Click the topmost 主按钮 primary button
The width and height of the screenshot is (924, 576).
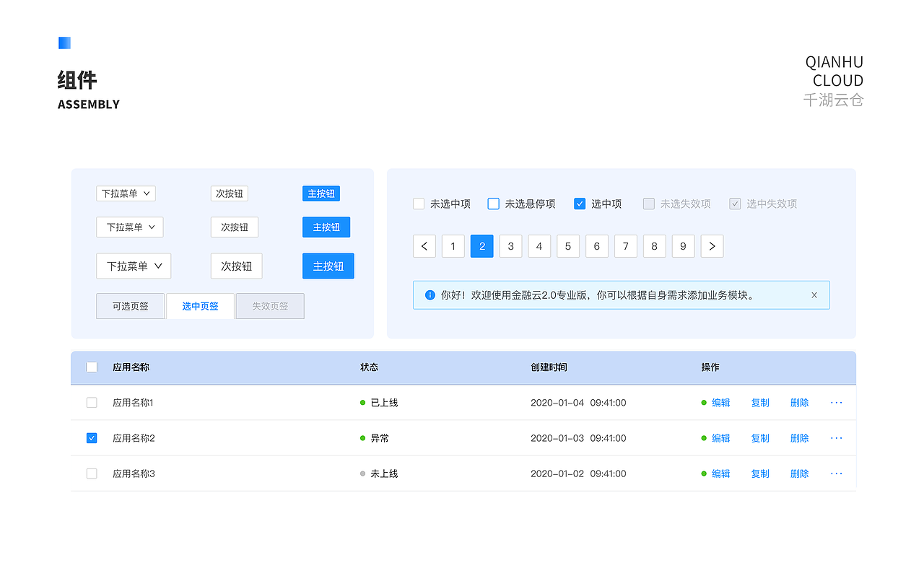(321, 193)
